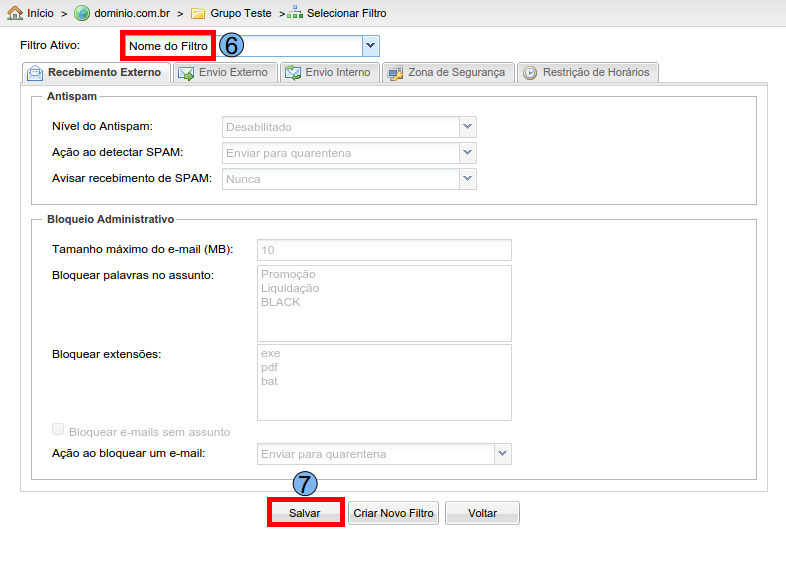Click the Tamanho máximo do e-mail field
786x573 pixels.
tap(384, 250)
